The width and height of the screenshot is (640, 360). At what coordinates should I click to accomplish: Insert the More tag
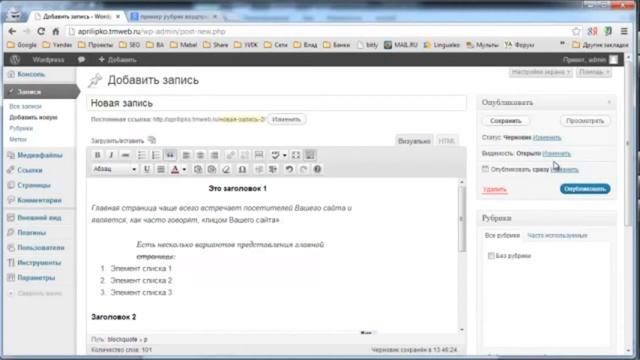tap(259, 155)
